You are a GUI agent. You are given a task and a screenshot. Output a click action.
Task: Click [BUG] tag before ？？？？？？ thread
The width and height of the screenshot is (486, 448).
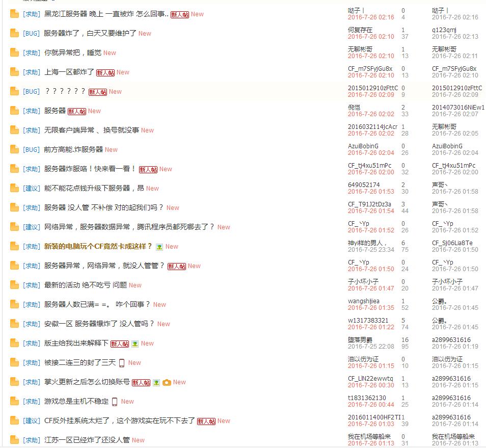click(31, 92)
